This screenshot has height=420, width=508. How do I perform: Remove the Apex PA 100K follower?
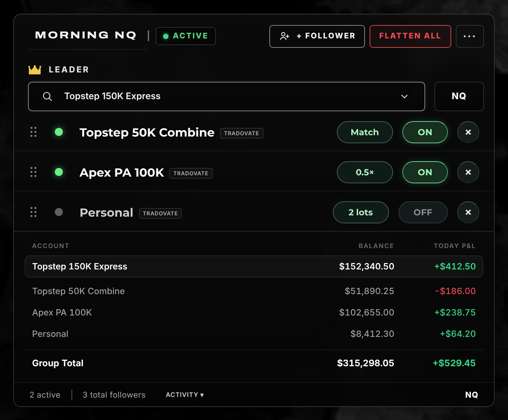click(x=468, y=172)
